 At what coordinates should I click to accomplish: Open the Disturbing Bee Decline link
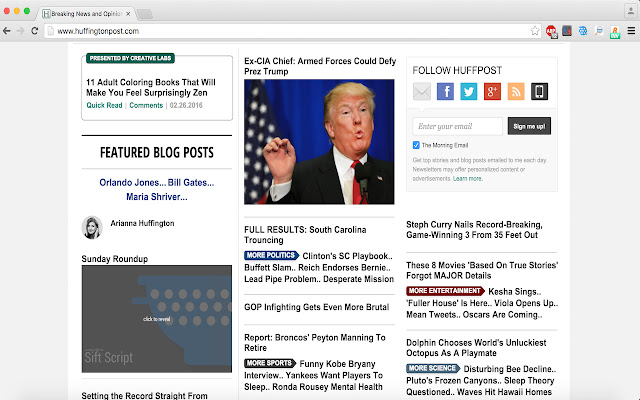tap(510, 369)
